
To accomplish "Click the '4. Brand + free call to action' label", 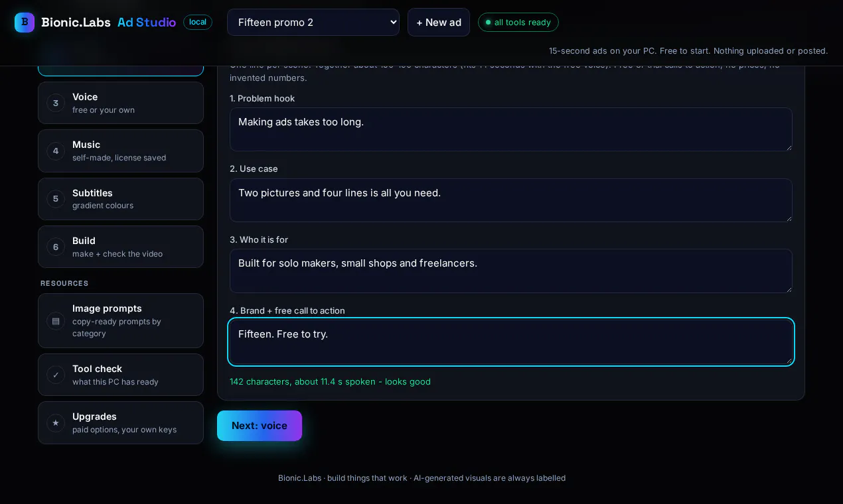I will [x=287, y=310].
